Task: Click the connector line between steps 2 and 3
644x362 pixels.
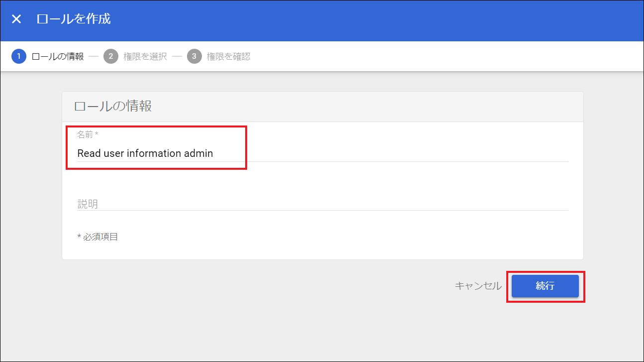Action: click(x=177, y=56)
